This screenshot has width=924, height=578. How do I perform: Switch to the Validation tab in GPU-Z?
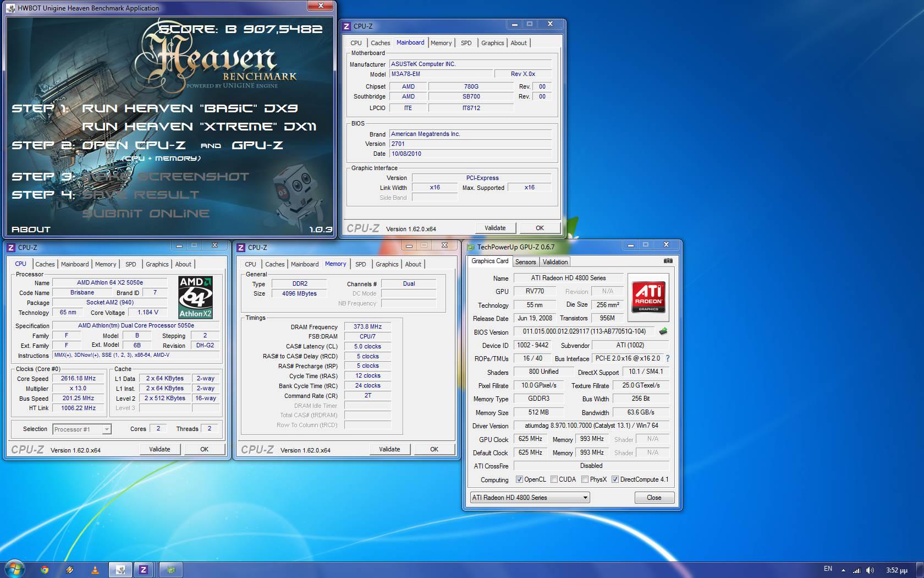[555, 262]
